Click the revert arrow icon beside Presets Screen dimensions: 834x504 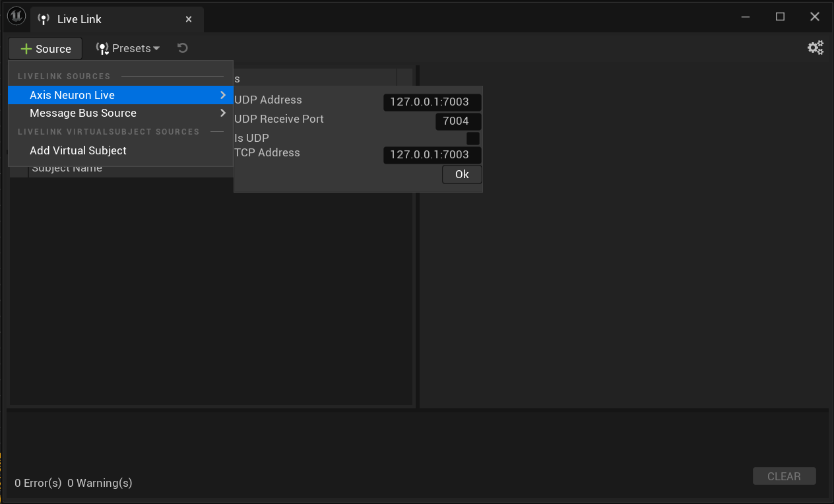(x=183, y=47)
